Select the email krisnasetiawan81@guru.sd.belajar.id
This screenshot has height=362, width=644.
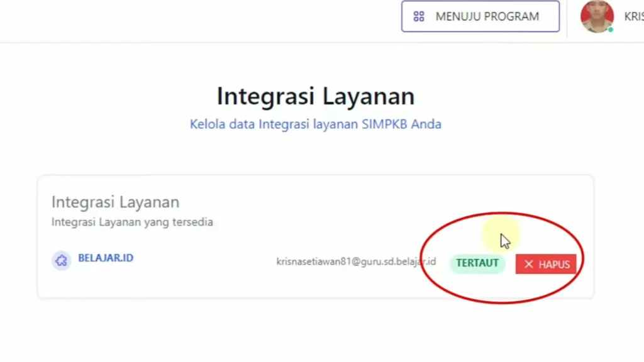tap(356, 261)
